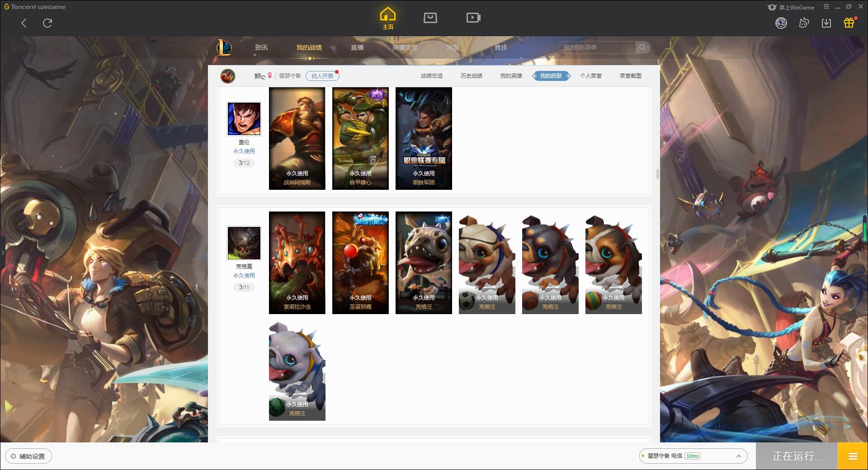This screenshot has width=868, height=470.
Task: Click the magnifier search button
Action: point(642,47)
